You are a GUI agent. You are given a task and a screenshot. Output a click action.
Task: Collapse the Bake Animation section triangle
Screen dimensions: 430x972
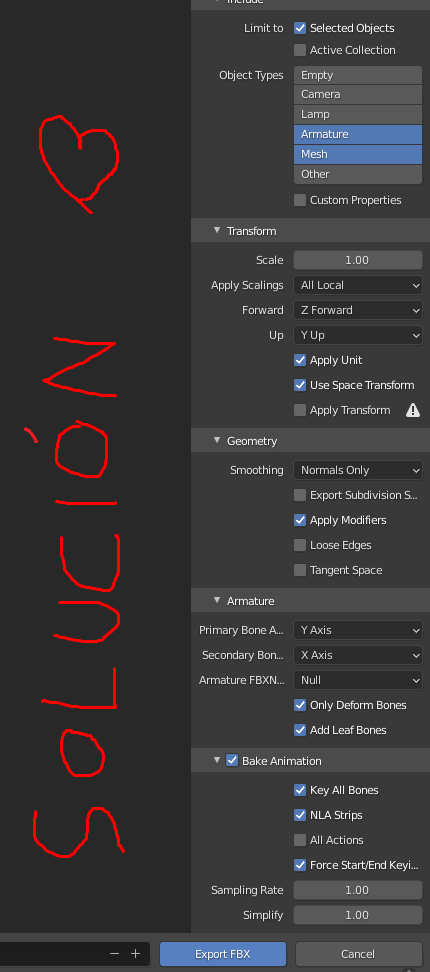coord(217,760)
